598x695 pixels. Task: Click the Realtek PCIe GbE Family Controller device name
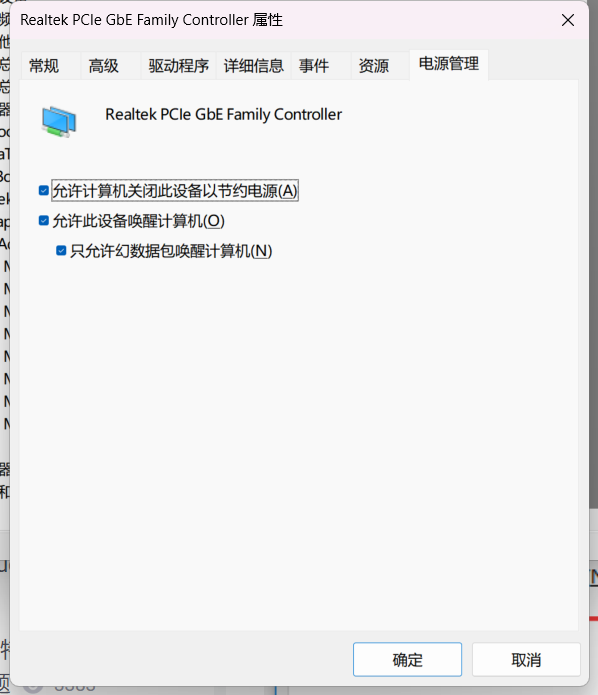[223, 114]
